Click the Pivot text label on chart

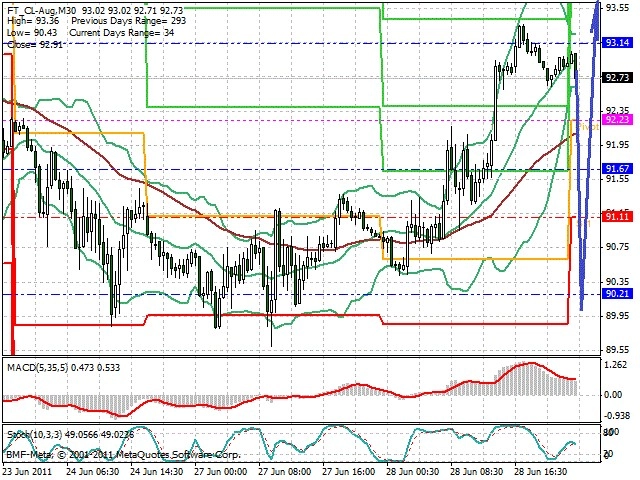[x=588, y=127]
